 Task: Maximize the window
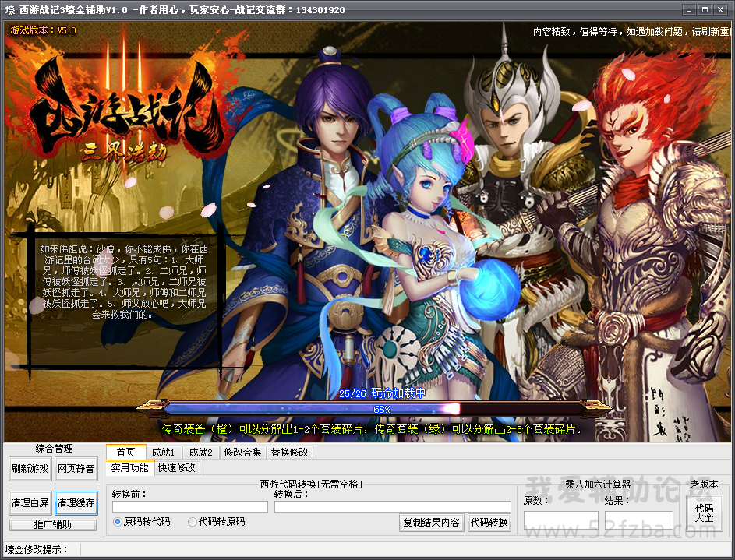click(705, 9)
